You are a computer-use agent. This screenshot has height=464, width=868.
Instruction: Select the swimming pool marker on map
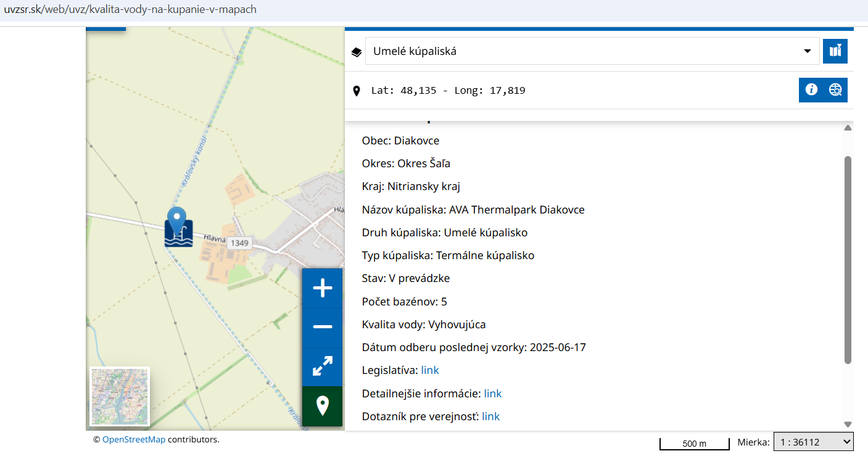click(178, 229)
